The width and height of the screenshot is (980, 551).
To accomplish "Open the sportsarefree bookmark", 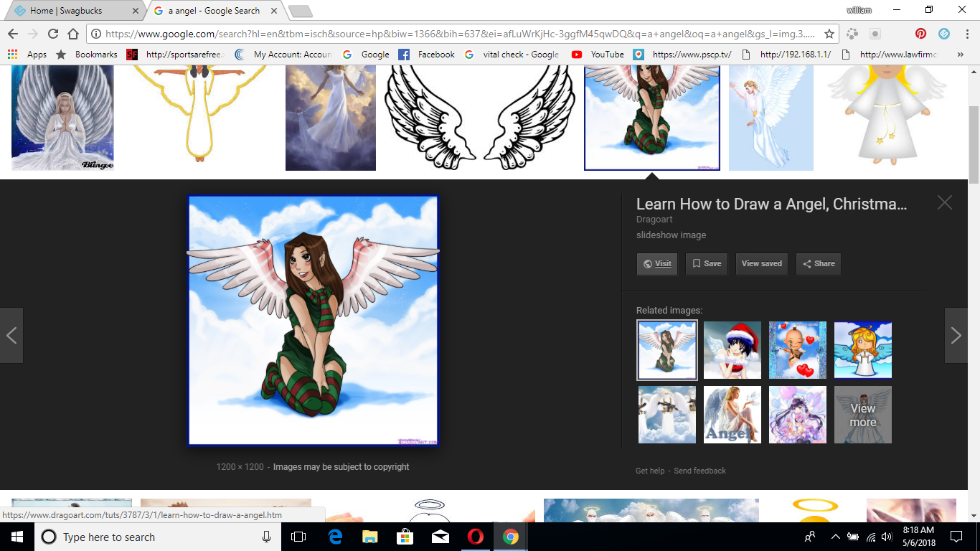I will 176,55.
